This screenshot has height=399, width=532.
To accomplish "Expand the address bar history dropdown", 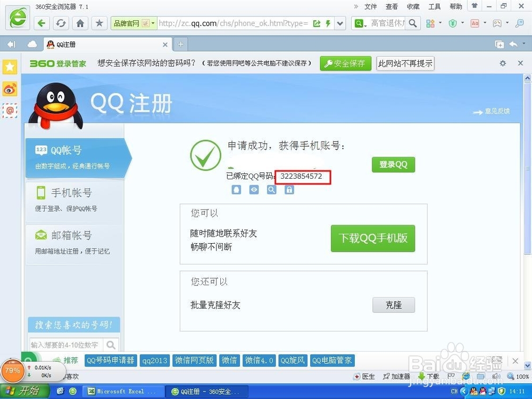I will click(x=340, y=23).
